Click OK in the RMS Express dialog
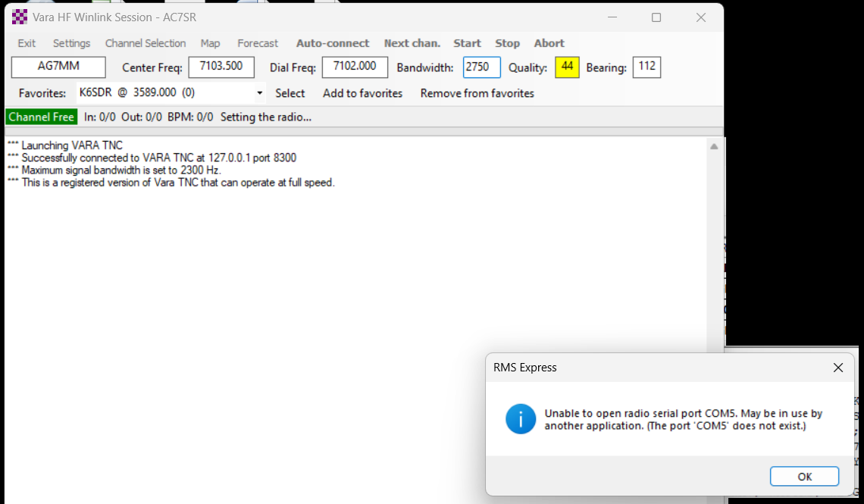The image size is (864, 504). (804, 477)
